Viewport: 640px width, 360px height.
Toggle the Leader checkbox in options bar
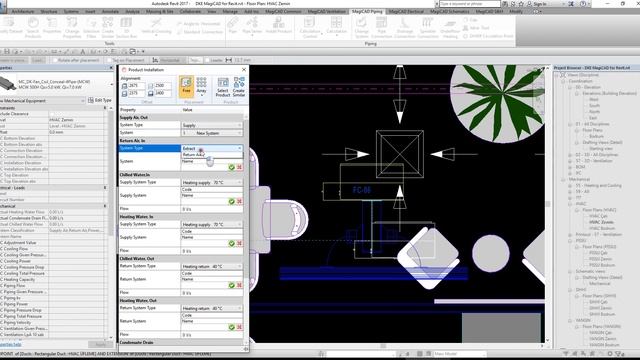(x=207, y=60)
